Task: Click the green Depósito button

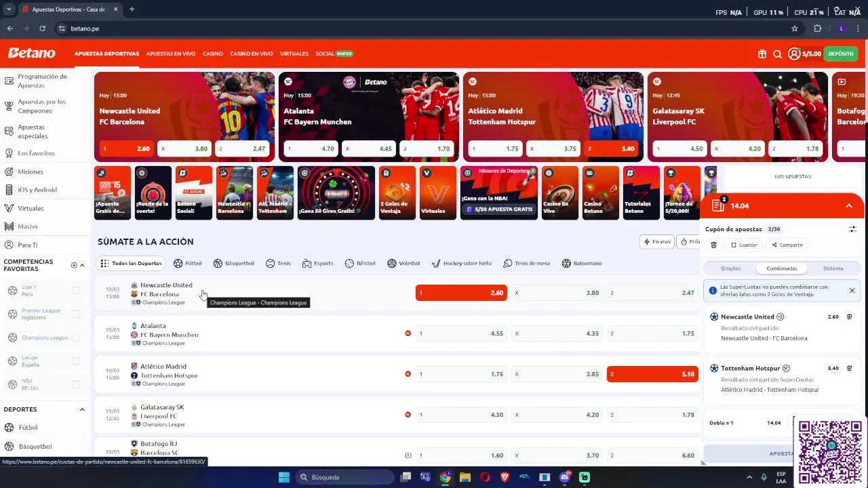Action: click(841, 54)
